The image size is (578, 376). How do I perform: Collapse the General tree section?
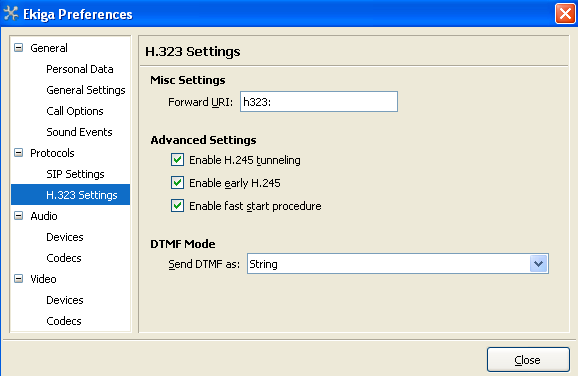(18, 48)
